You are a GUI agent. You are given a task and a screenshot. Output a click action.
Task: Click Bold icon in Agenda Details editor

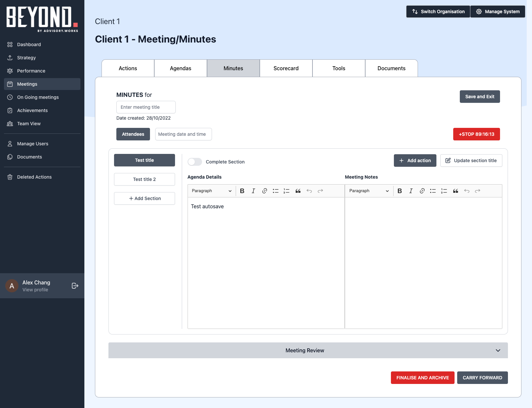tap(242, 191)
